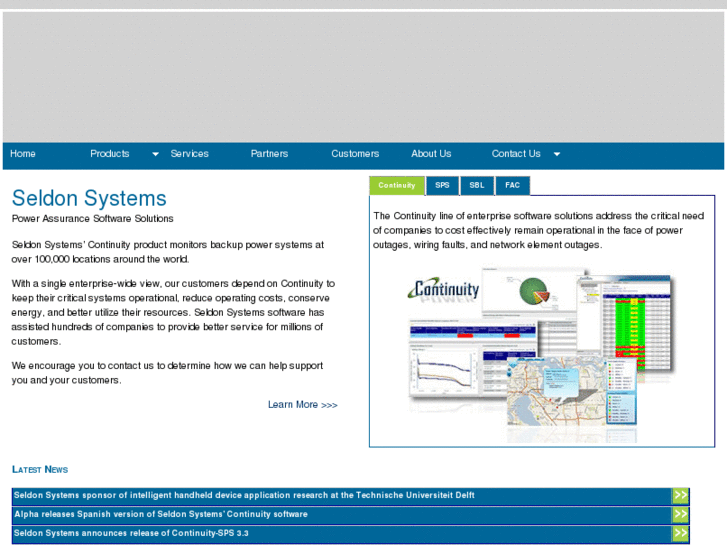Image resolution: width=727 pixels, height=545 pixels.
Task: Open the Products menu item
Action: pos(109,154)
